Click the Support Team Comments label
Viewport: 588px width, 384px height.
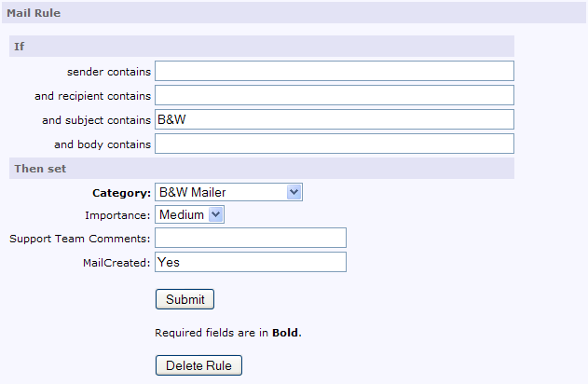pos(80,239)
